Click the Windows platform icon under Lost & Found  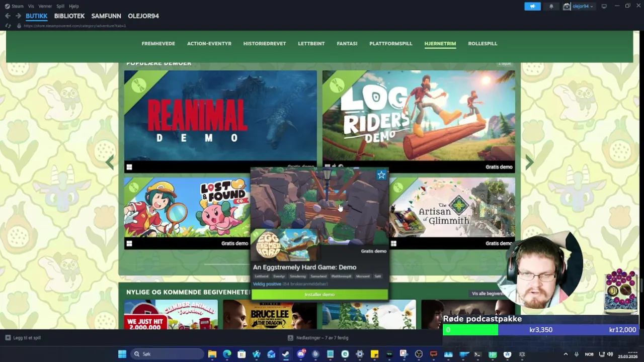tap(129, 244)
